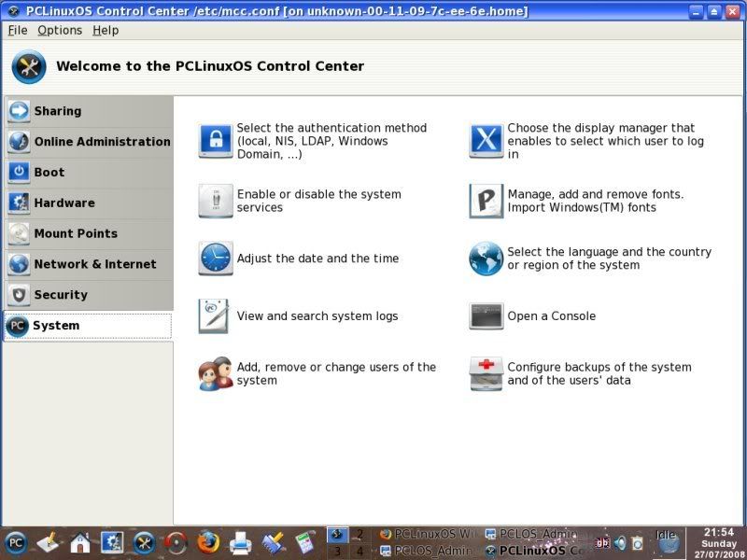Open the system logs notepad icon

pos(214,315)
